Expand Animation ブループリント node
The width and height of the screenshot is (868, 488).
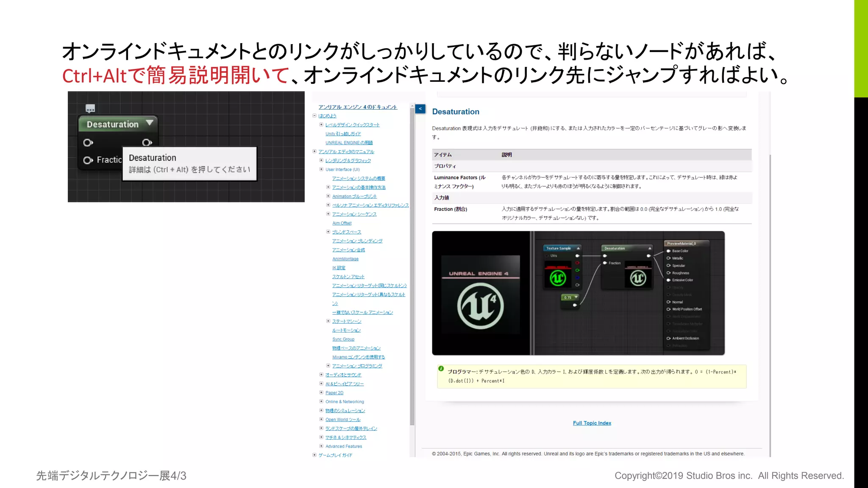[328, 196]
